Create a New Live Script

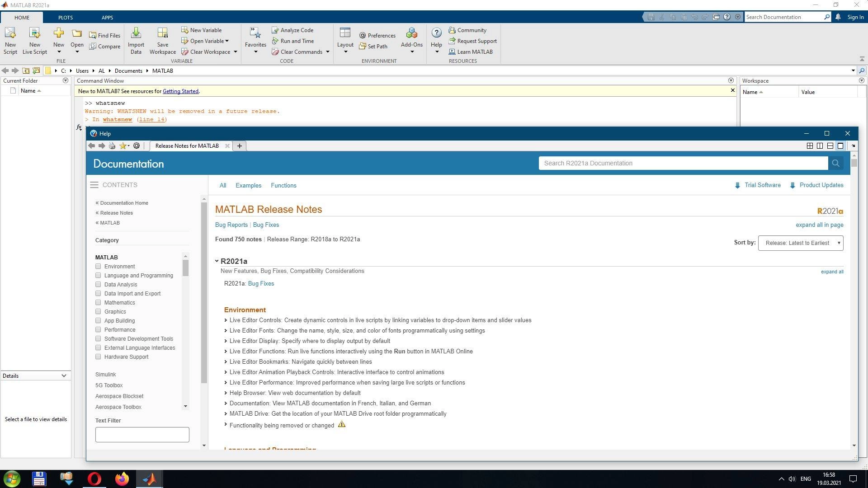[x=35, y=41]
